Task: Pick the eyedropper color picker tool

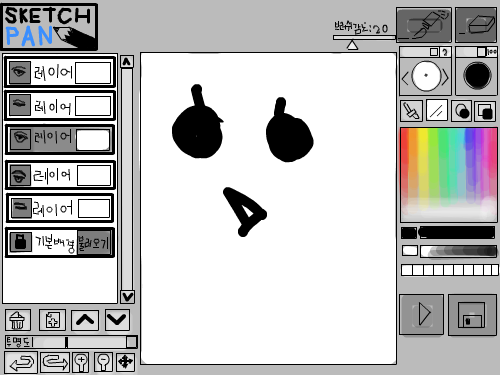Action: 411,111
